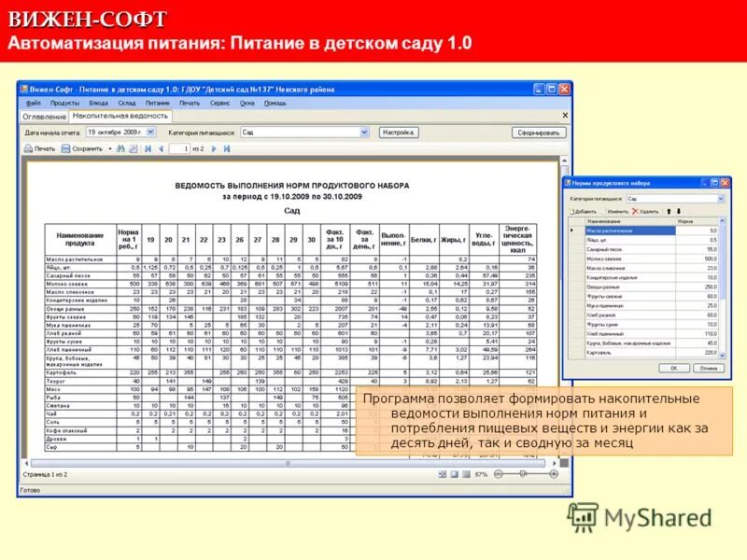
Task: Click the toolbar icon right of the binoculars
Action: [x=134, y=149]
